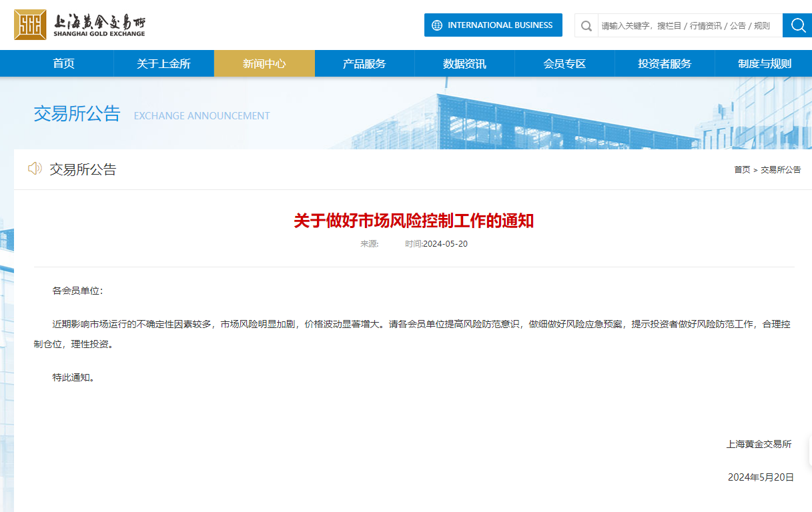The height and width of the screenshot is (512, 812).
Task: Click the Shanghai Gold Exchange logo text
Action: pyautogui.click(x=99, y=25)
